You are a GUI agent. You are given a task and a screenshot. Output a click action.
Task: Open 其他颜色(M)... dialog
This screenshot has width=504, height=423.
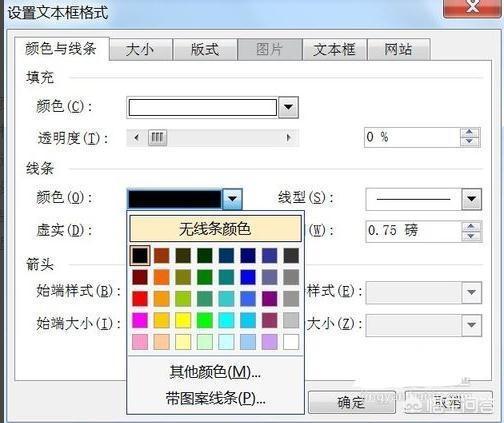215,372
